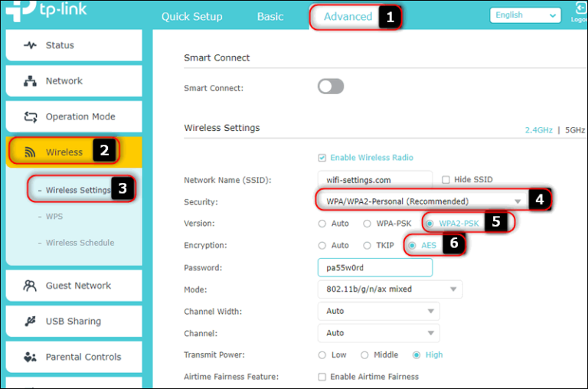Open the WPS submenu item
This screenshot has width=588, height=389.
tap(54, 217)
